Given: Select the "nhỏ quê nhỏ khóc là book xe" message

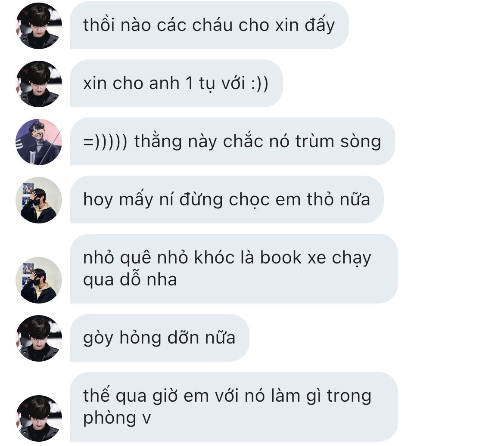Looking at the screenshot, I should [233, 269].
